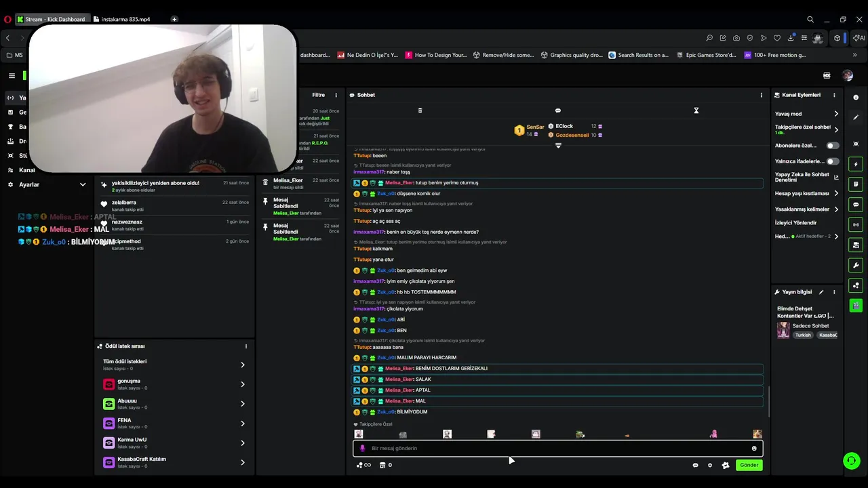This screenshot has width=868, height=488.
Task: Click the pencil edit icon in right sidebar
Action: pyautogui.click(x=856, y=117)
